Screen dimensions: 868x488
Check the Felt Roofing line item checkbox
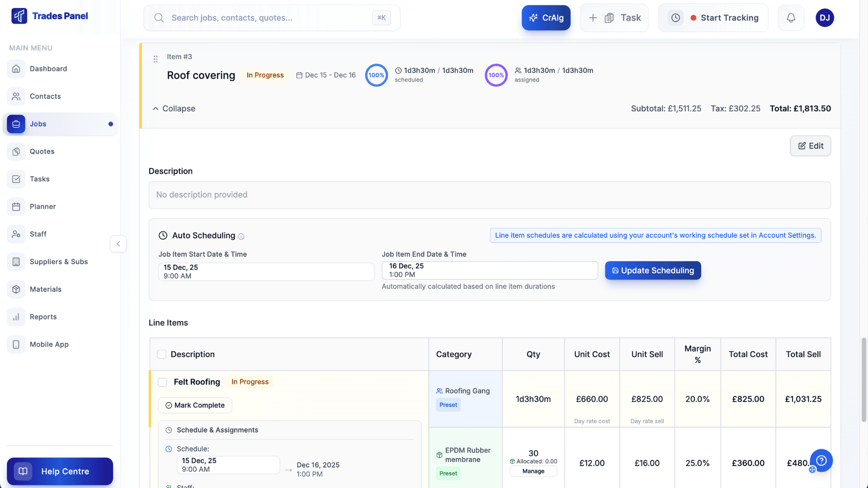(x=162, y=382)
